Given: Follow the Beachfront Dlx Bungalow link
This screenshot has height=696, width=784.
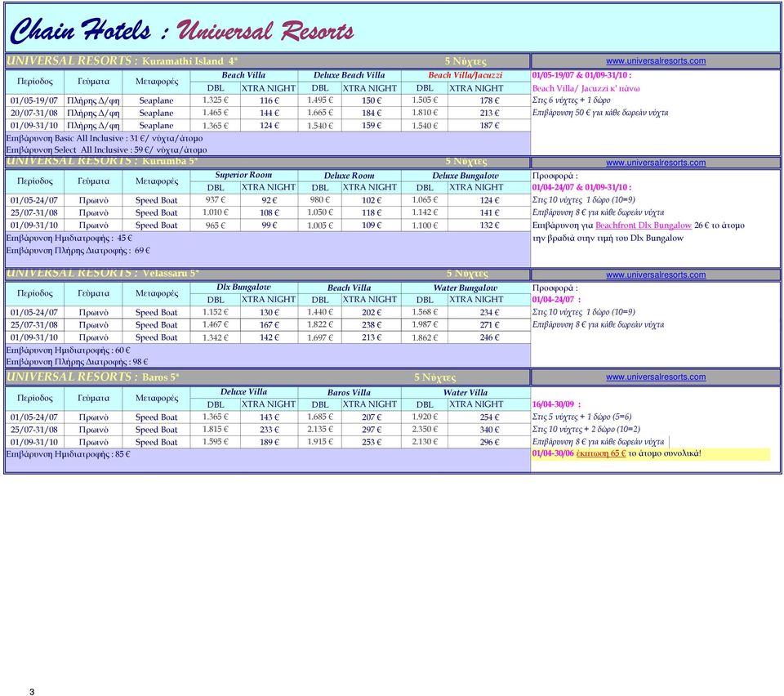Looking at the screenshot, I should (644, 225).
